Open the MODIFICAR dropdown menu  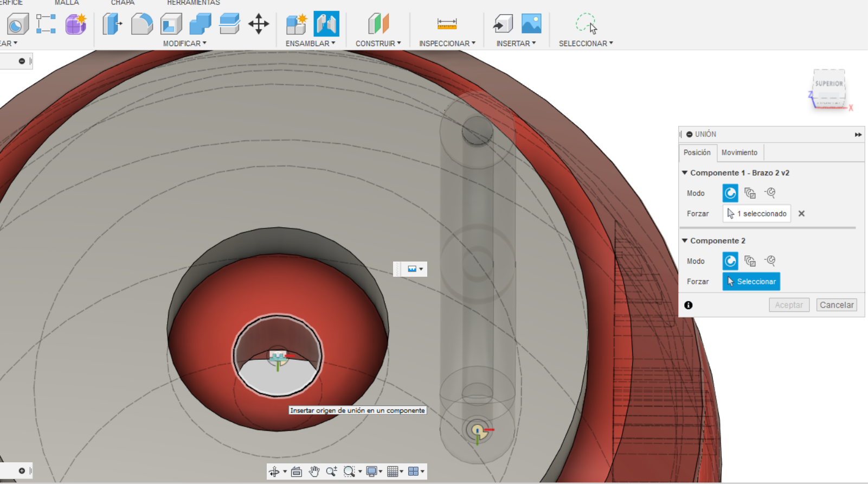tap(185, 43)
